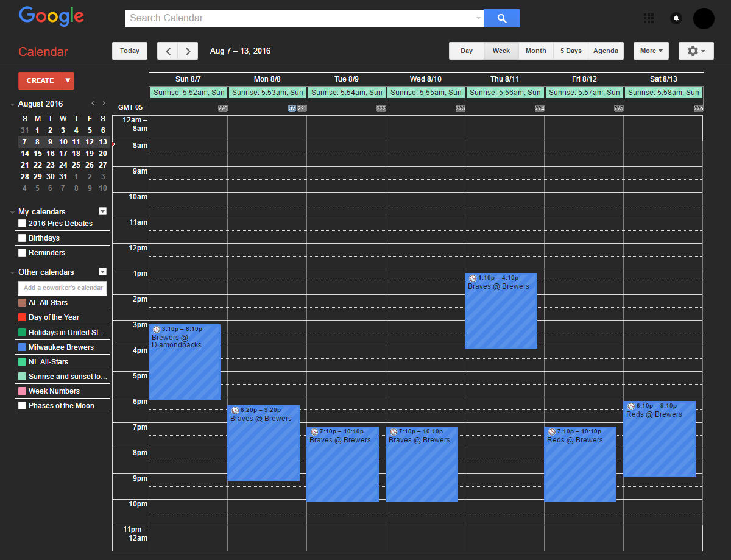
Task: Switch to Week view
Action: coord(501,51)
